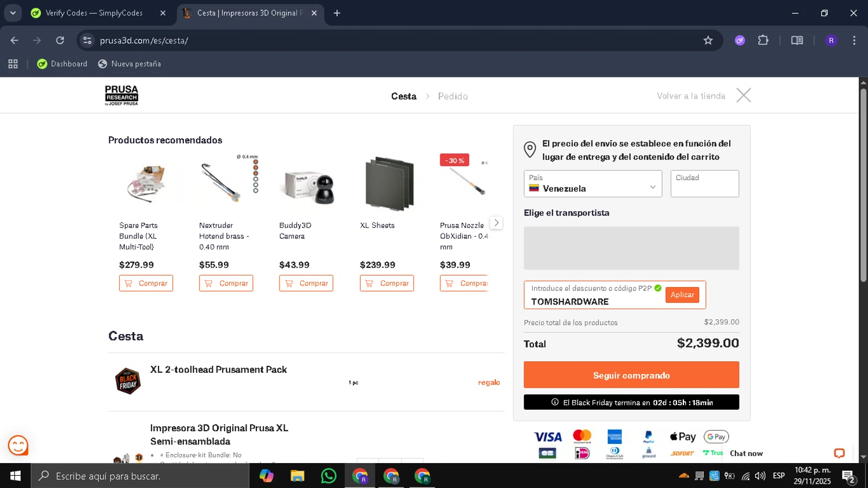This screenshot has height=488, width=868.
Task: Click the Black Friday countdown banner
Action: [x=631, y=402]
